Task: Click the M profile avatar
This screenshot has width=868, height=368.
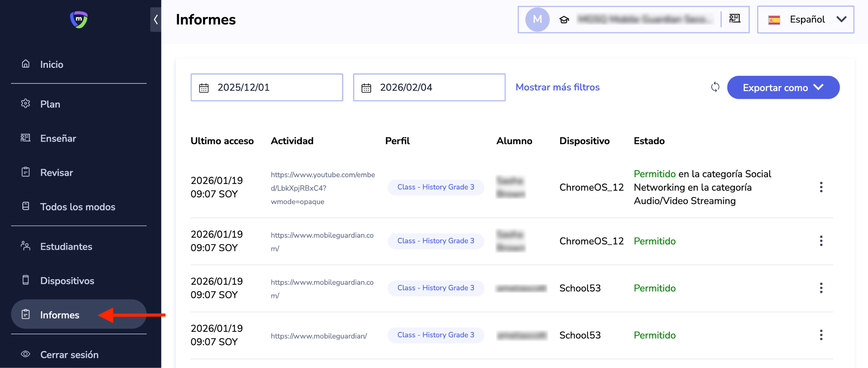Action: pos(537,20)
